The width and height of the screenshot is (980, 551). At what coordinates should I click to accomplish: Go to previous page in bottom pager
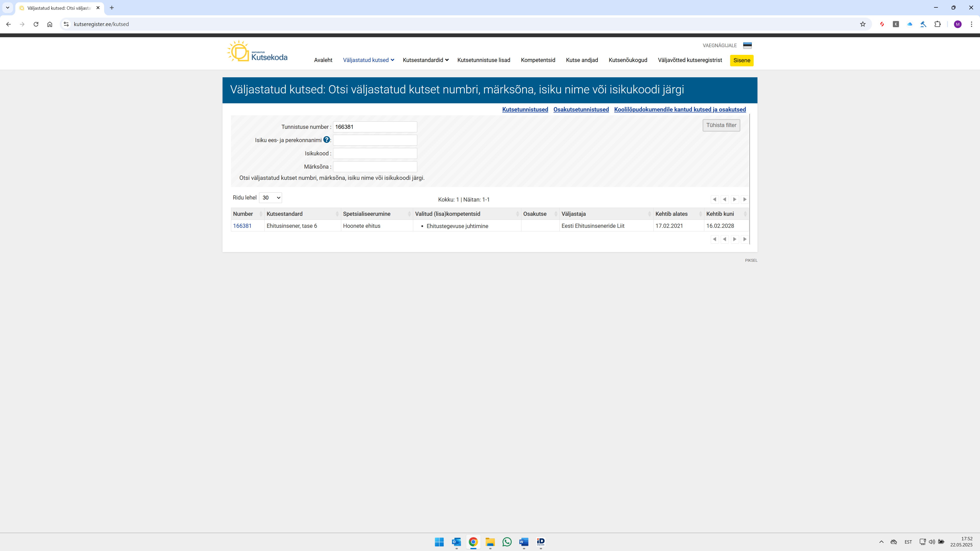point(725,239)
